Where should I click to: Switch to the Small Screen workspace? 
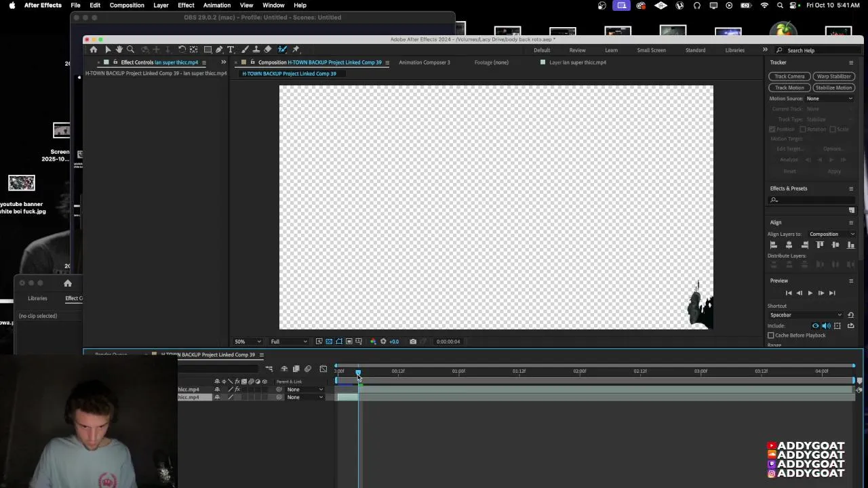pos(651,50)
